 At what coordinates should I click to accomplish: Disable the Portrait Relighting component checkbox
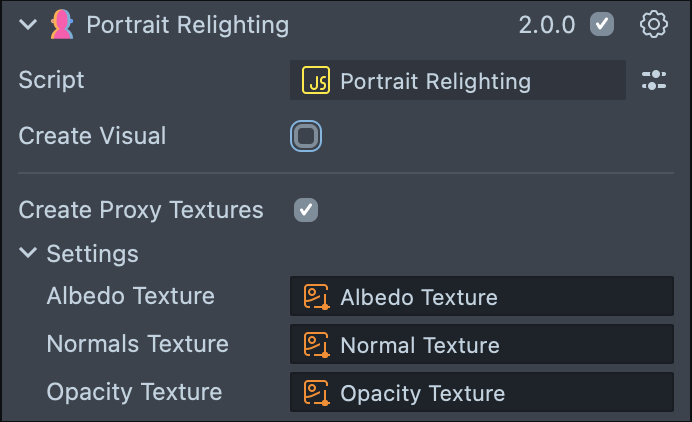point(602,25)
